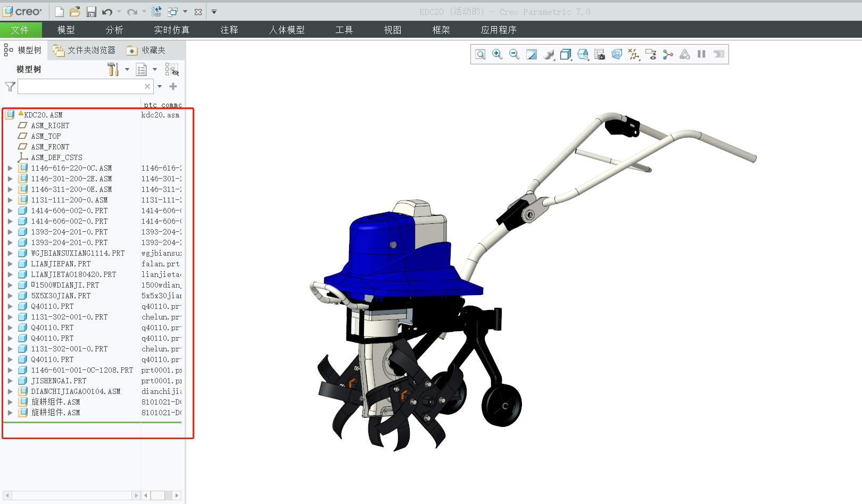Create a new file from quick access toolbar
This screenshot has width=862, height=504.
[x=60, y=12]
